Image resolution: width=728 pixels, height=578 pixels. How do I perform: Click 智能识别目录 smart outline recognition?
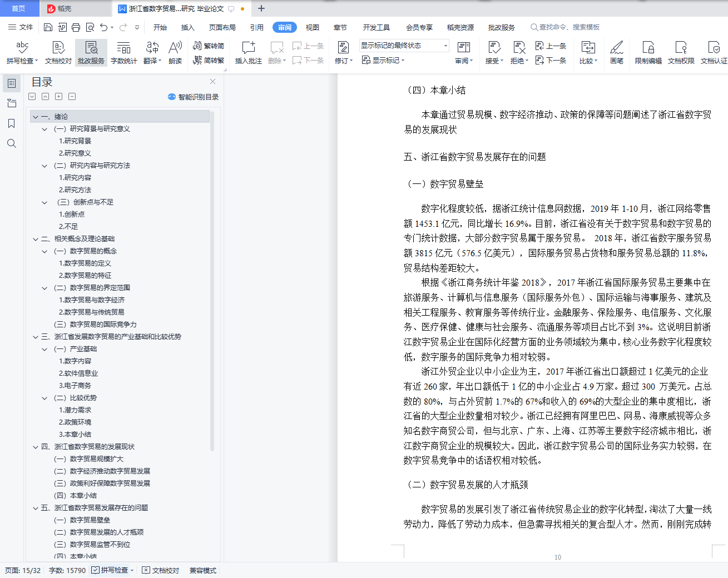pyautogui.click(x=193, y=97)
